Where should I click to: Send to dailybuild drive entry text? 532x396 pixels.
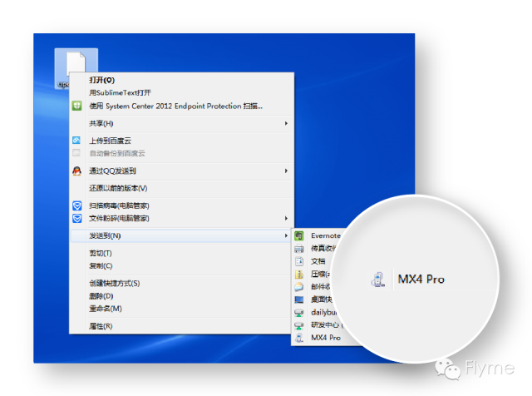324,313
